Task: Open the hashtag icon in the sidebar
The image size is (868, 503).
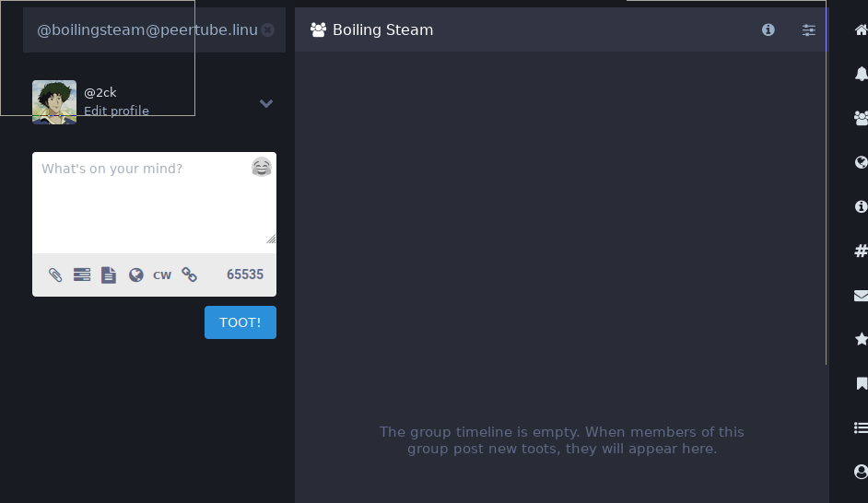Action: click(x=861, y=251)
